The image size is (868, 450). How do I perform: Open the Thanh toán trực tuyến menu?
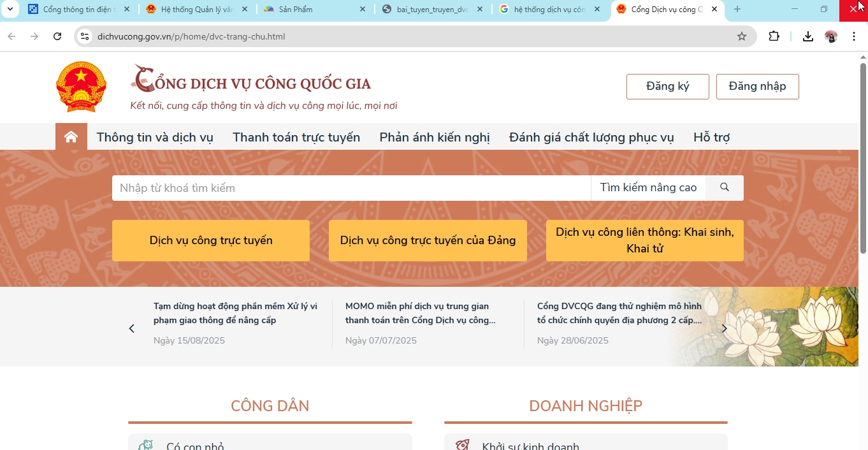pyautogui.click(x=296, y=138)
